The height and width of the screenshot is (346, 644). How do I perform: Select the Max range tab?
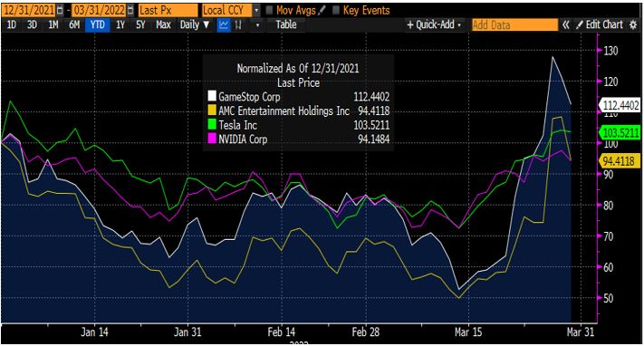pyautogui.click(x=163, y=24)
